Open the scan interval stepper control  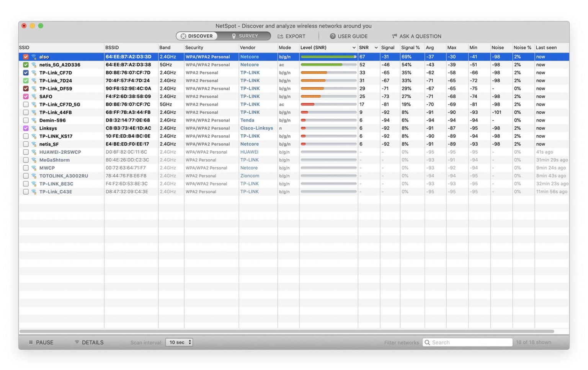pyautogui.click(x=190, y=342)
